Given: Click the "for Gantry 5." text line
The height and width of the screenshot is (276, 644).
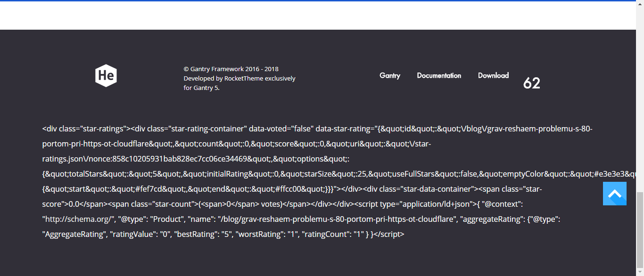Looking at the screenshot, I should (201, 88).
